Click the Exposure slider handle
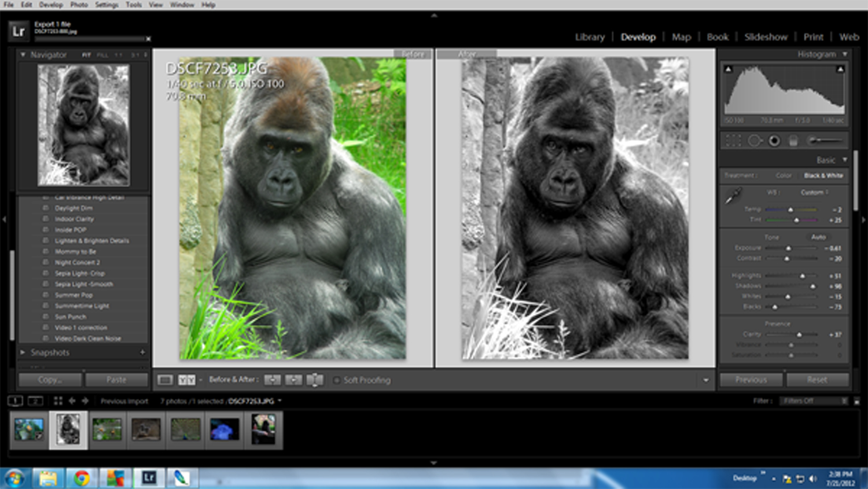This screenshot has height=489, width=868. [x=788, y=248]
